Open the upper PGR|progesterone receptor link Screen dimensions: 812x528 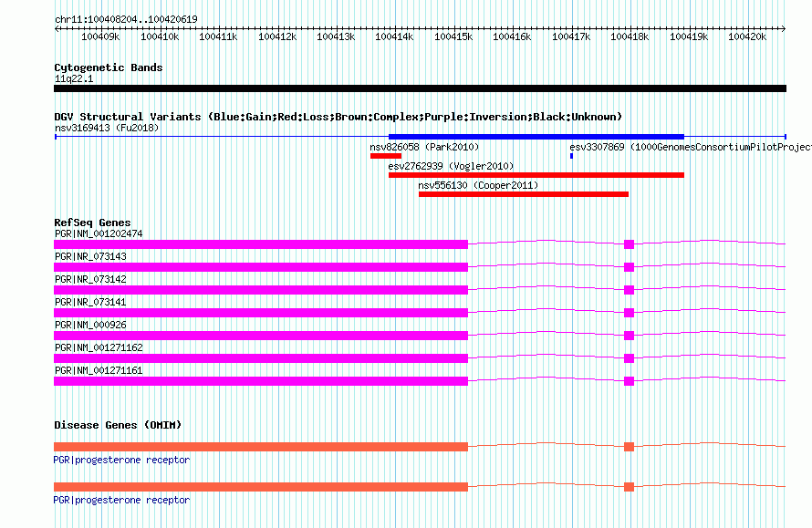pyautogui.click(x=121, y=460)
